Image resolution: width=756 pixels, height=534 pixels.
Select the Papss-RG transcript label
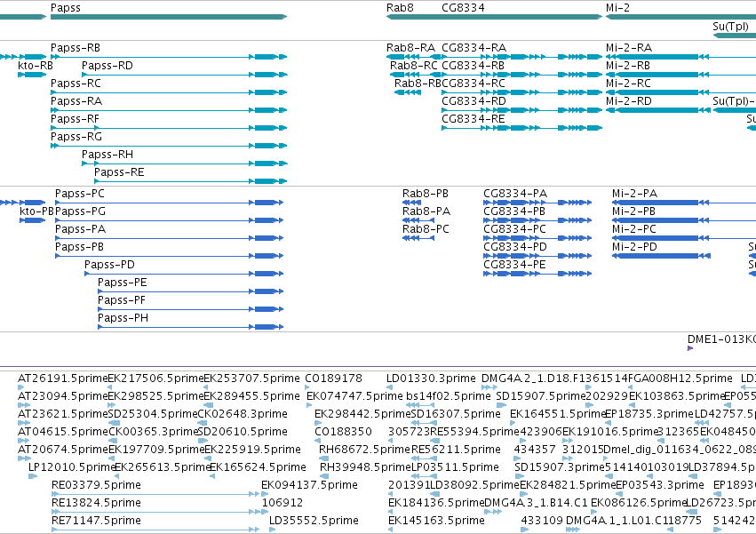76,137
